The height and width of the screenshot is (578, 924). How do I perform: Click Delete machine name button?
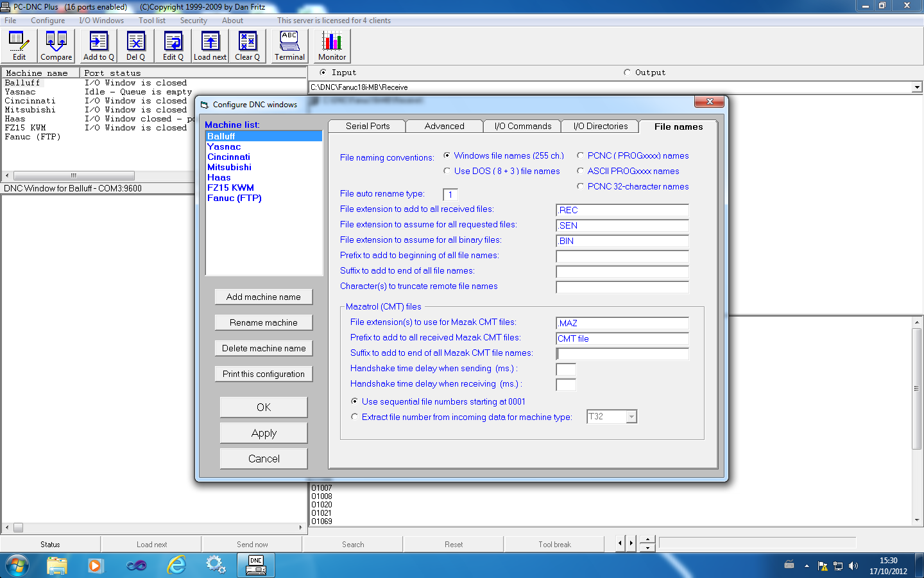click(x=264, y=348)
